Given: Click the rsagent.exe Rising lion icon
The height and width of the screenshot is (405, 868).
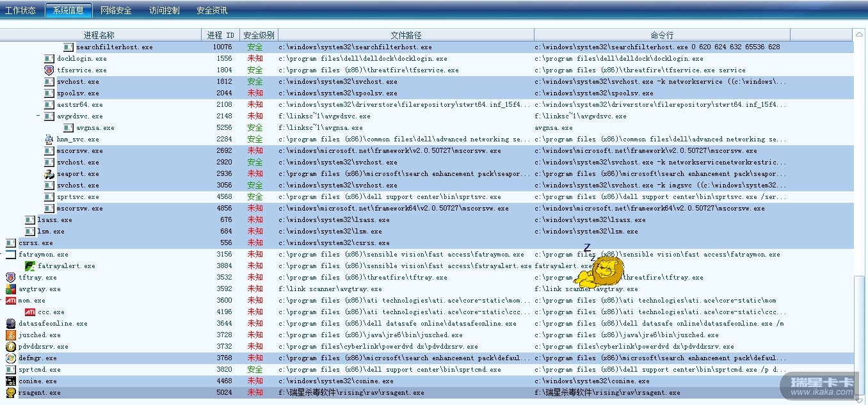Looking at the screenshot, I should 11,392.
